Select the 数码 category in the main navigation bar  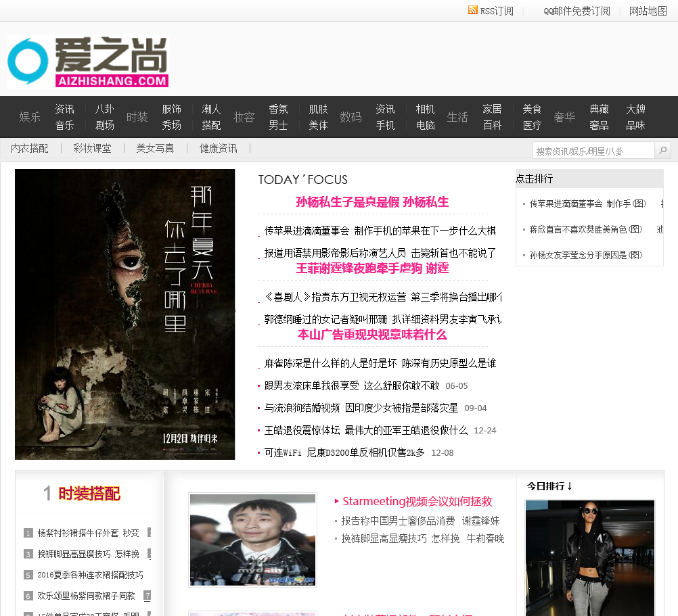pos(351,117)
